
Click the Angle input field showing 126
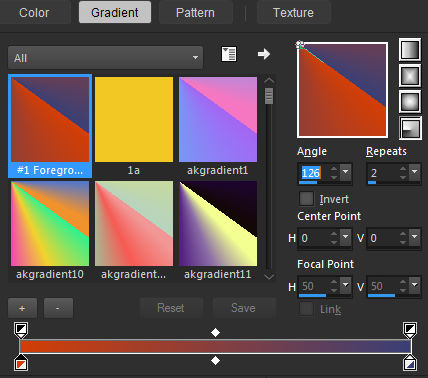click(x=314, y=173)
